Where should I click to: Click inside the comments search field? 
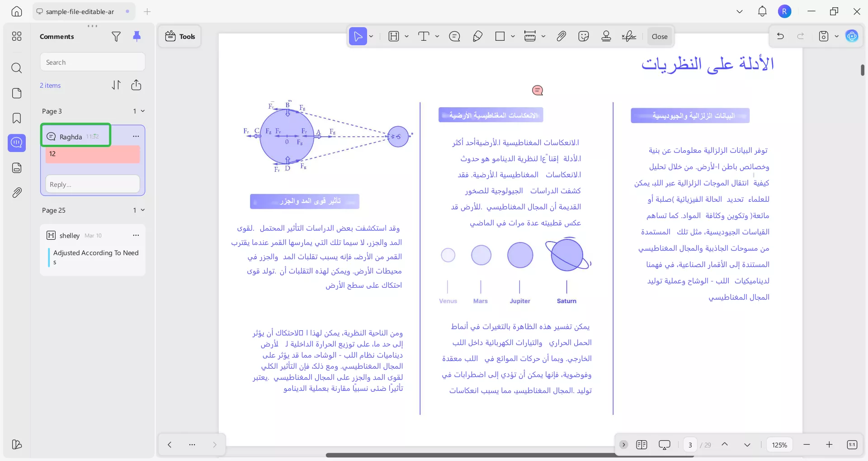[x=92, y=62]
